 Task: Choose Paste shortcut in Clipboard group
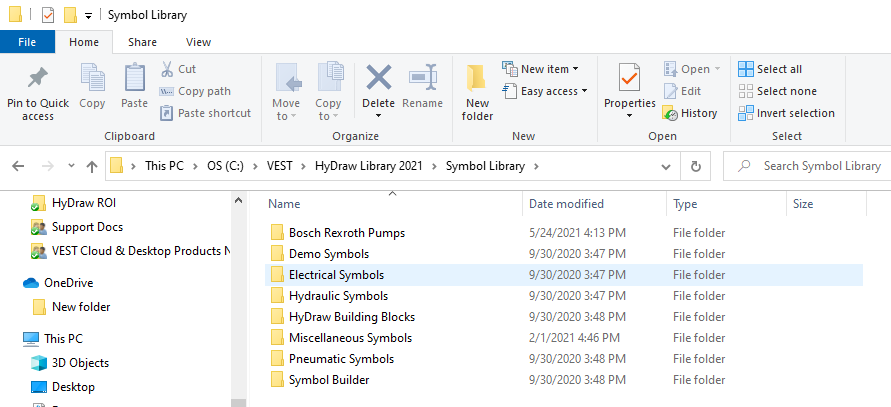pyautogui.click(x=205, y=113)
